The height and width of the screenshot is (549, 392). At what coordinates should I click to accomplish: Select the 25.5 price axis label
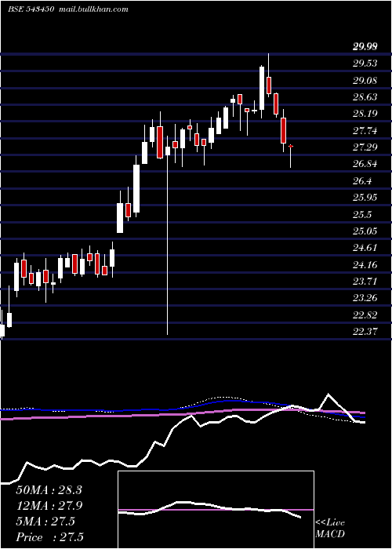coord(362,215)
